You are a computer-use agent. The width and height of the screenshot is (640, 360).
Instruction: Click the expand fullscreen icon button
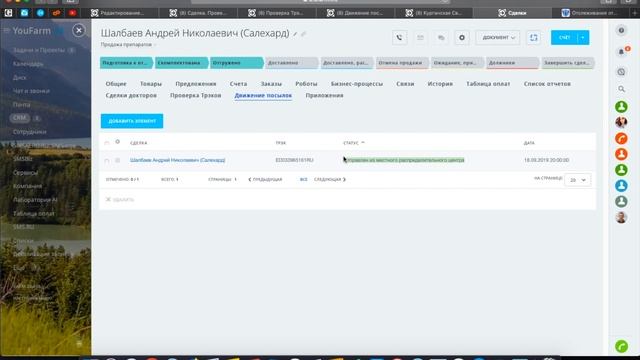tap(533, 38)
